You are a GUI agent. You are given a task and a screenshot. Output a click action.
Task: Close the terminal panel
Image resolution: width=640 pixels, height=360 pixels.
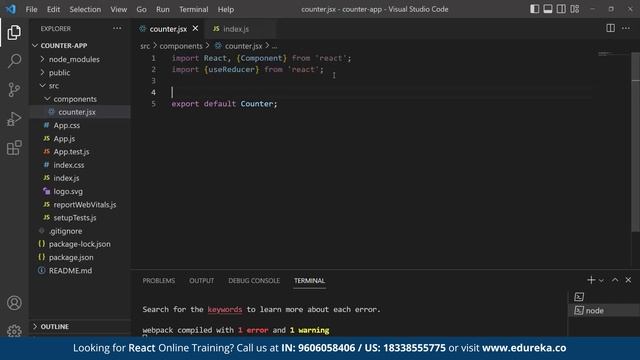tap(628, 280)
